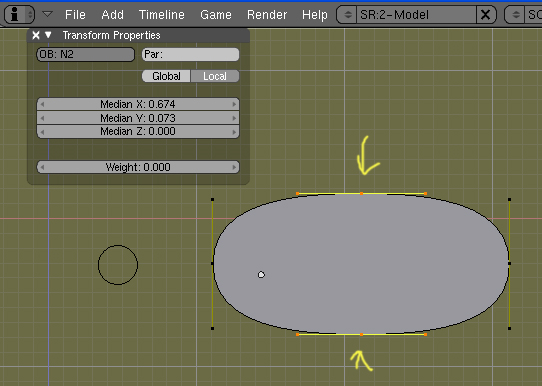Switch to Local coordinates
This screenshot has width=542, height=386.
215,76
